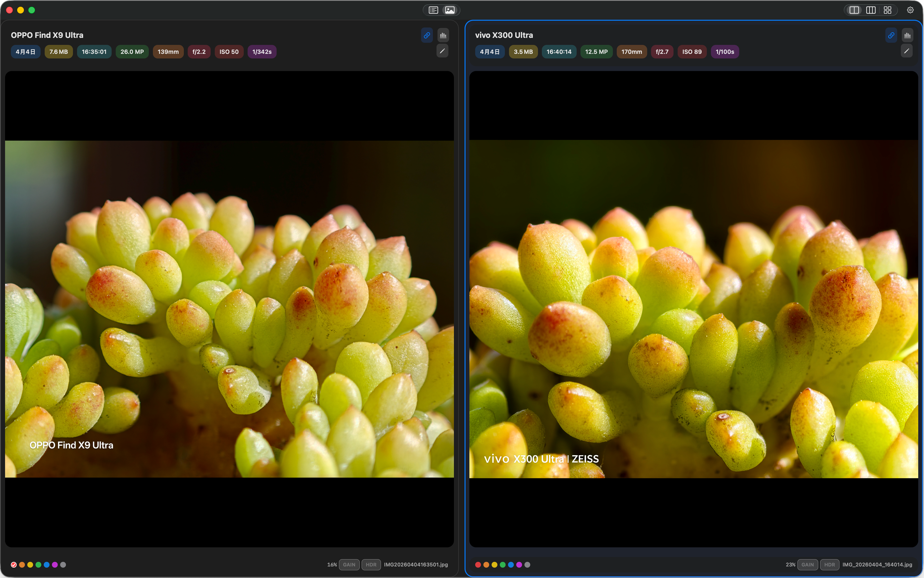Select three-column layout
924x578 pixels.
coord(871,10)
